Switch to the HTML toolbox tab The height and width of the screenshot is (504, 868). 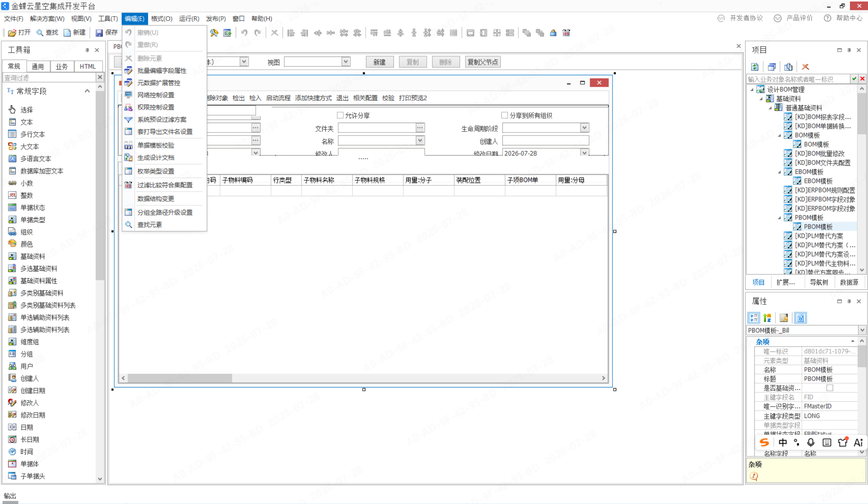point(88,66)
